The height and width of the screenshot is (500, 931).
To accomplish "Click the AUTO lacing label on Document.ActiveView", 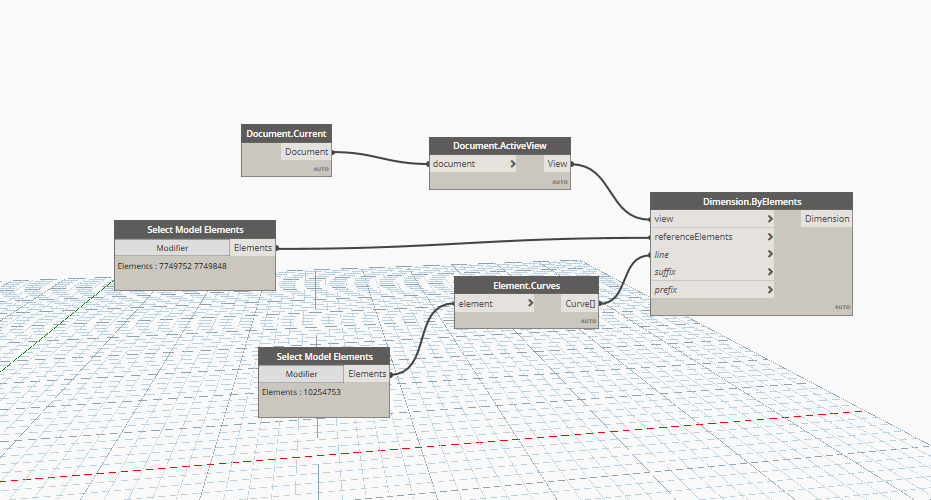I will click(559, 182).
